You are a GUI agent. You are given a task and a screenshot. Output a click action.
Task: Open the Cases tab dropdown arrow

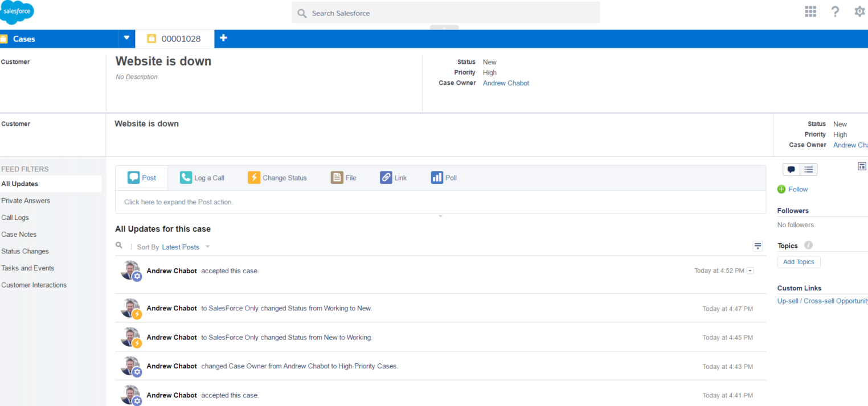coord(126,38)
